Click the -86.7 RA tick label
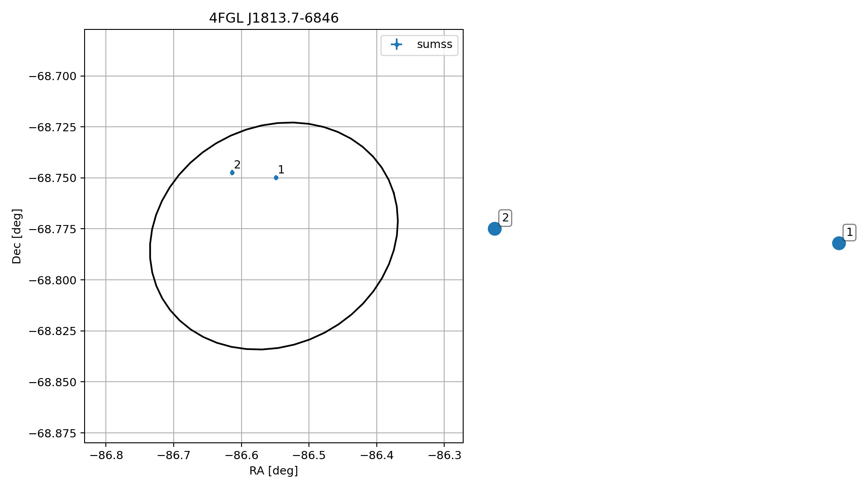868x489 pixels. coord(174,455)
